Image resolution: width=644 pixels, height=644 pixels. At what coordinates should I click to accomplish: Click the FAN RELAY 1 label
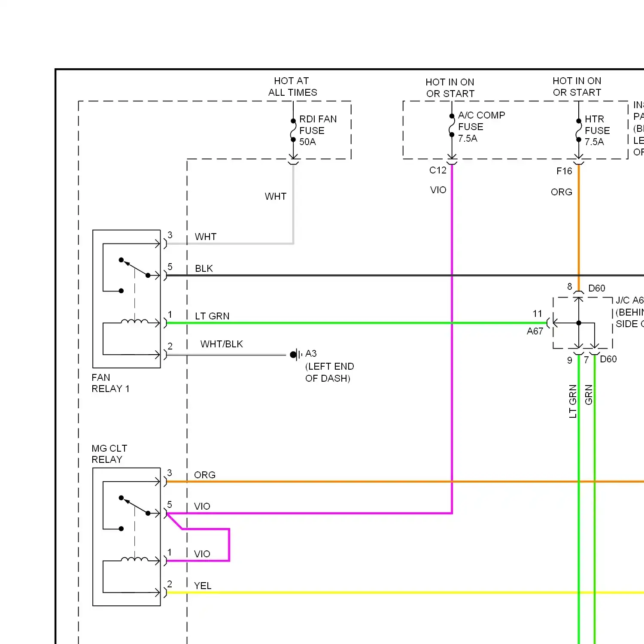(x=110, y=383)
